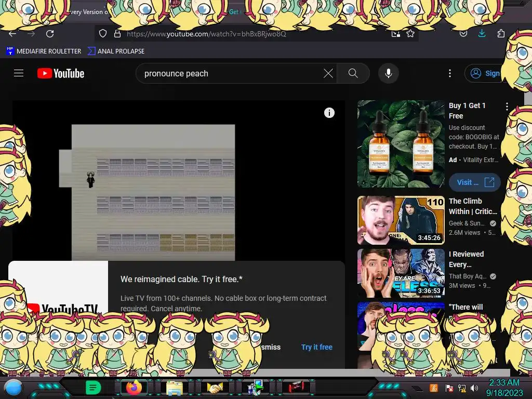Image resolution: width=532 pixels, height=399 pixels.
Task: Open the "There will" video title
Action: coord(466,307)
